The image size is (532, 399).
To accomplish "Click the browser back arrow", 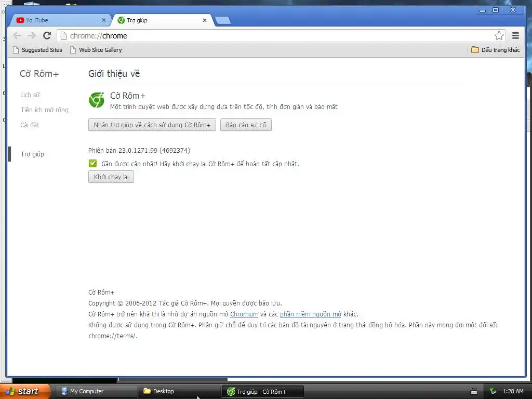I will 17,36.
